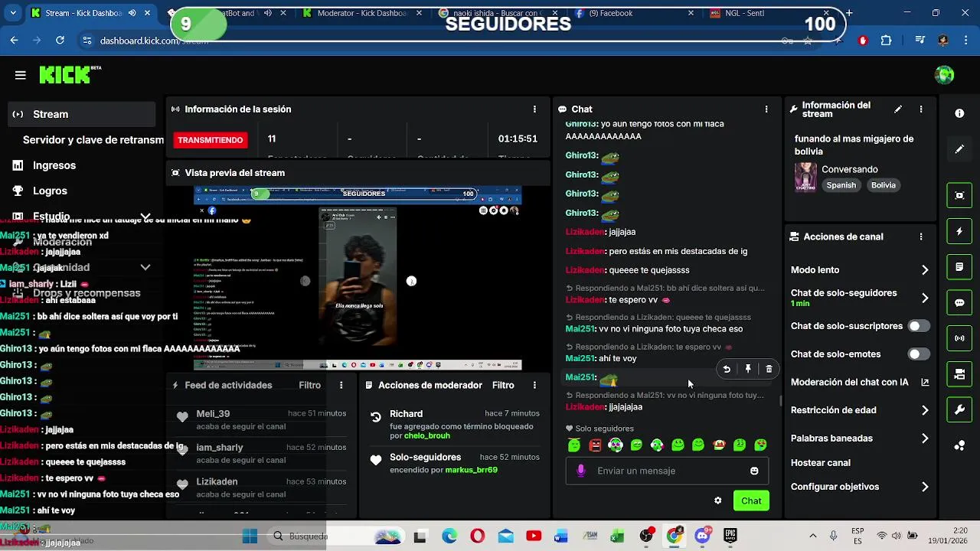The width and height of the screenshot is (980, 551).
Task: Open Filtro in Acciones de moderador
Action: tap(503, 385)
